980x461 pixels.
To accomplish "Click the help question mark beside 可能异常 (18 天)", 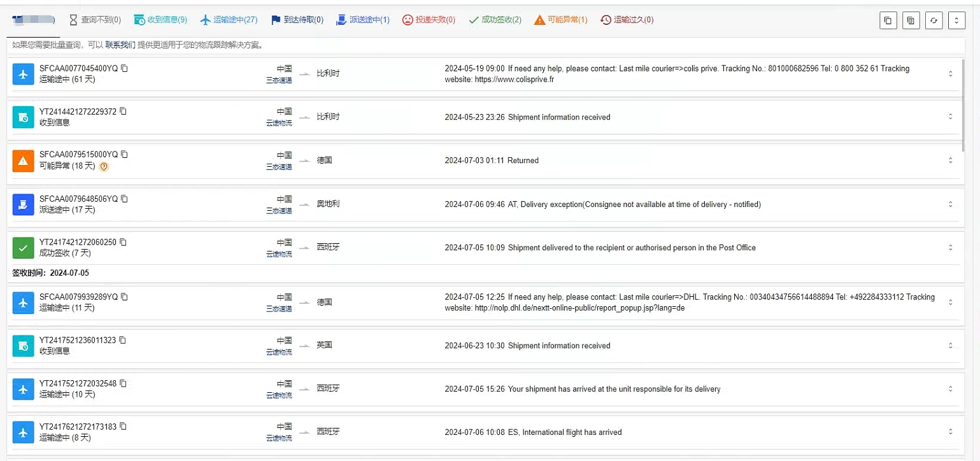I will tap(104, 166).
